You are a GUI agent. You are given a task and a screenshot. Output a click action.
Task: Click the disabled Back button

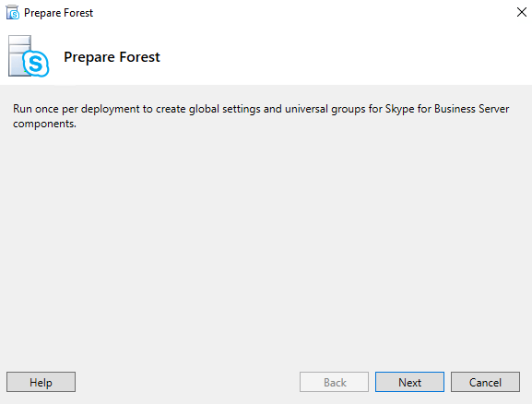coord(334,382)
